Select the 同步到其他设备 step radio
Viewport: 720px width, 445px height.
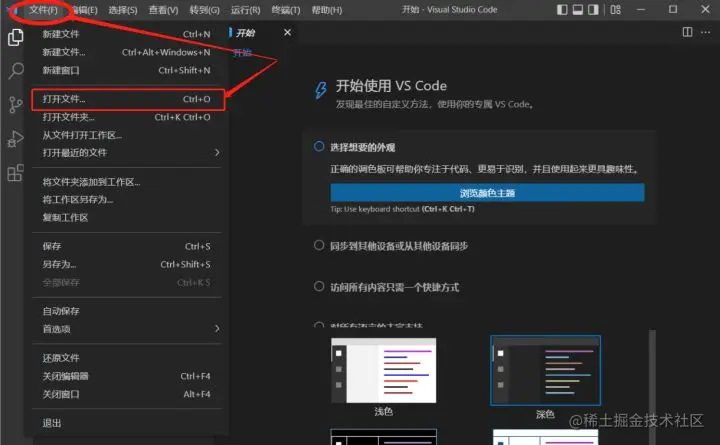[x=319, y=245]
